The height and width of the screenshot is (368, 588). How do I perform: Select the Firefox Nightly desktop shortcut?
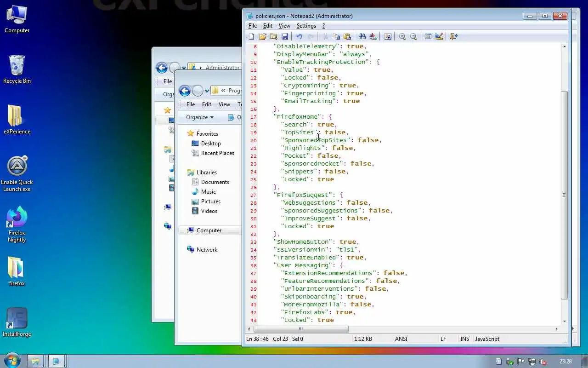pyautogui.click(x=17, y=224)
